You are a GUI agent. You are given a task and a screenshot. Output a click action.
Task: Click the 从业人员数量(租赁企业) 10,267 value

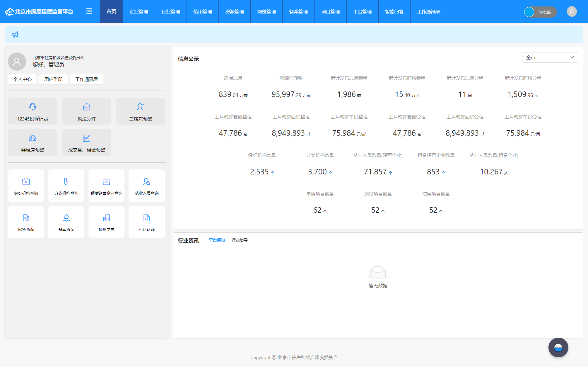494,172
